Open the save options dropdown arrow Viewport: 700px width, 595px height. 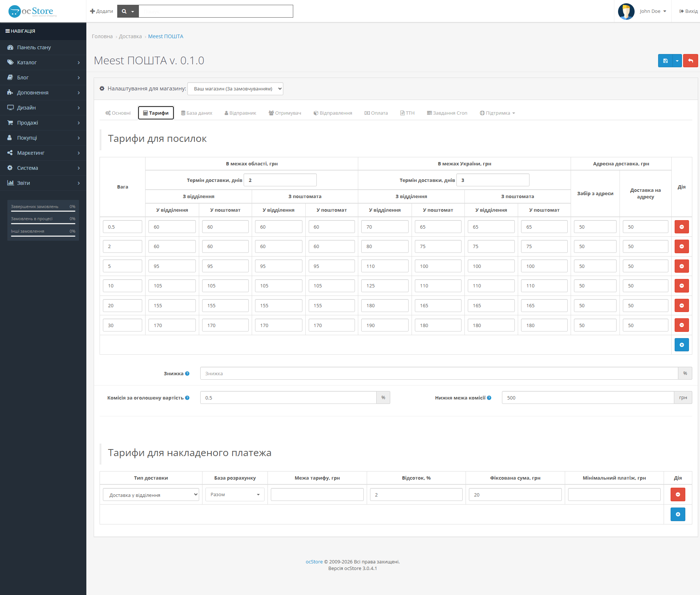point(677,61)
